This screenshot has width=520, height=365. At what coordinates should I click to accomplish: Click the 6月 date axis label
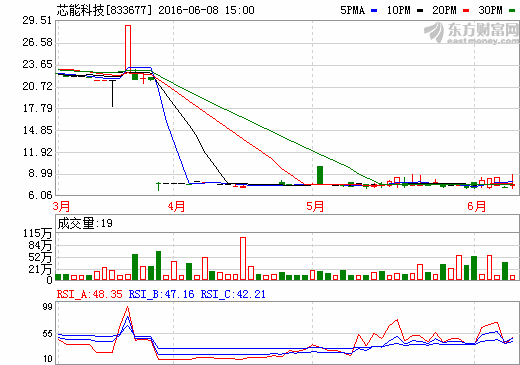pyautogui.click(x=477, y=206)
